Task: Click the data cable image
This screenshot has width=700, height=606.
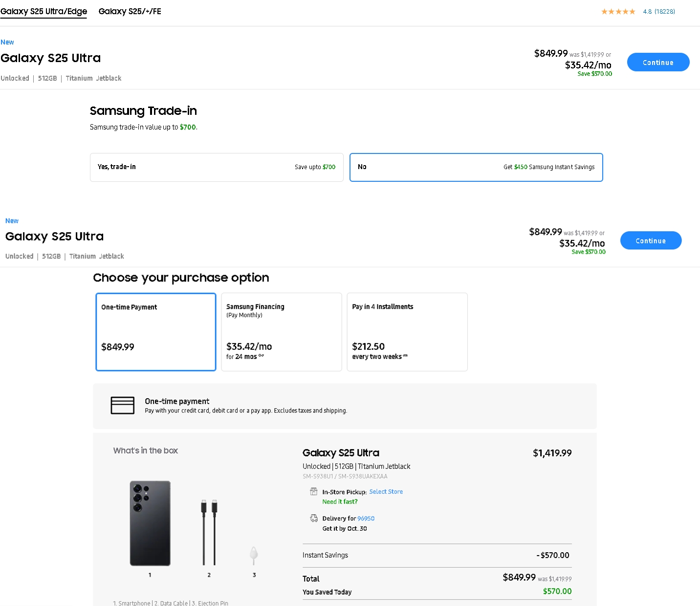Action: coord(209,532)
